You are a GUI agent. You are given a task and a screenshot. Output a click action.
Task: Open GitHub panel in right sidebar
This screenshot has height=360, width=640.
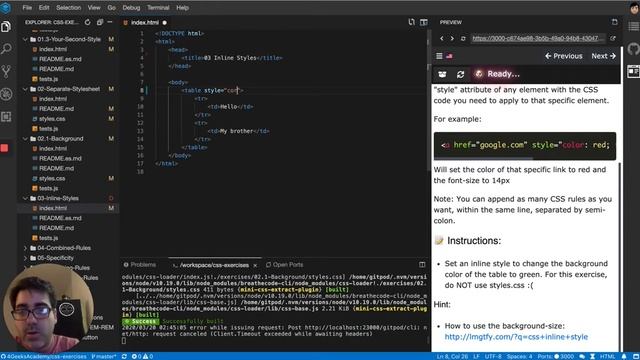pos(633,49)
